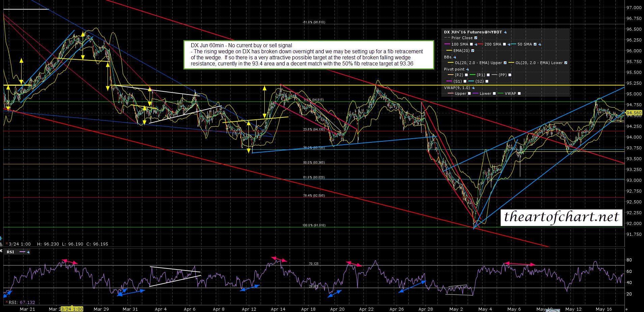The image size is (644, 312).
Task: Open BBs indicator settings wrench
Action: 455,57
